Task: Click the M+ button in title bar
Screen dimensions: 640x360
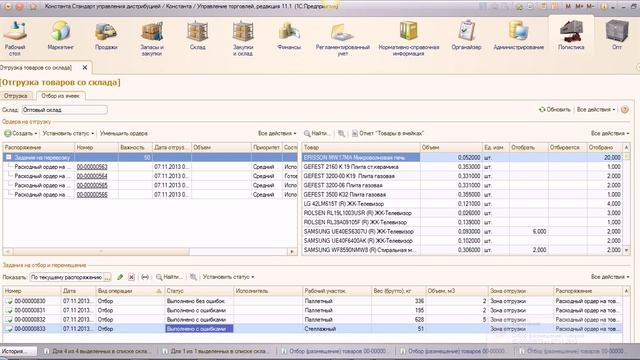Action: coord(579,7)
